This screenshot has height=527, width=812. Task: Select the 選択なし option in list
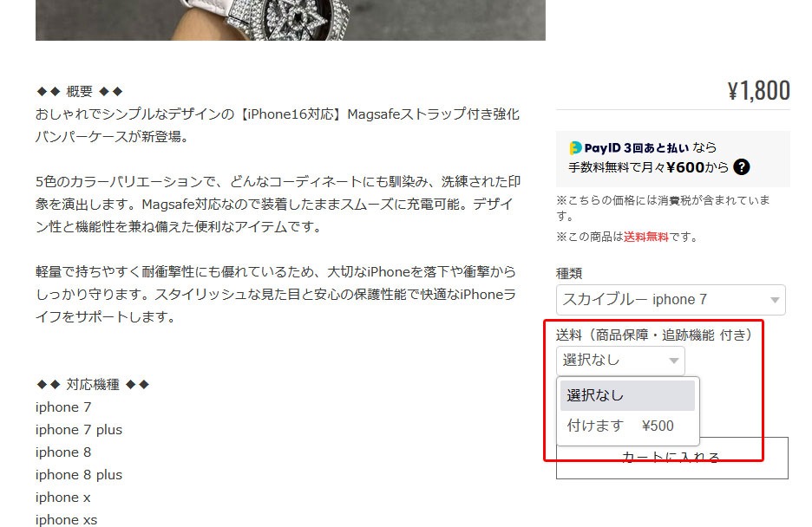tap(627, 395)
